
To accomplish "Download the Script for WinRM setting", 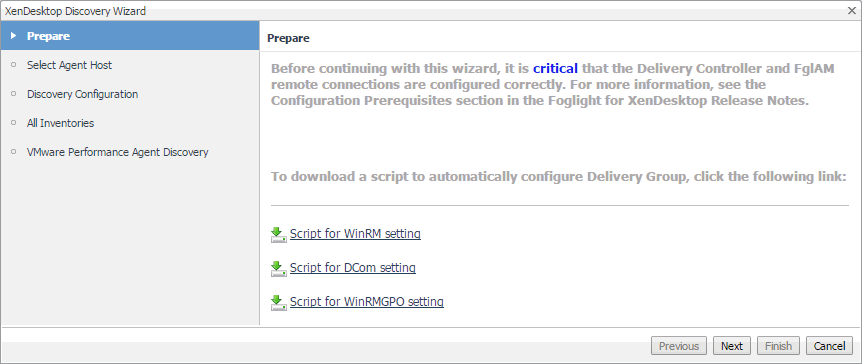I will click(x=355, y=234).
